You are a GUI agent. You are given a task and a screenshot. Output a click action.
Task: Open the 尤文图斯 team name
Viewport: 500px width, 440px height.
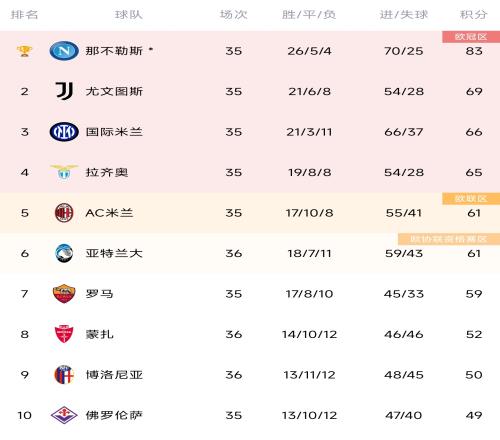[114, 91]
